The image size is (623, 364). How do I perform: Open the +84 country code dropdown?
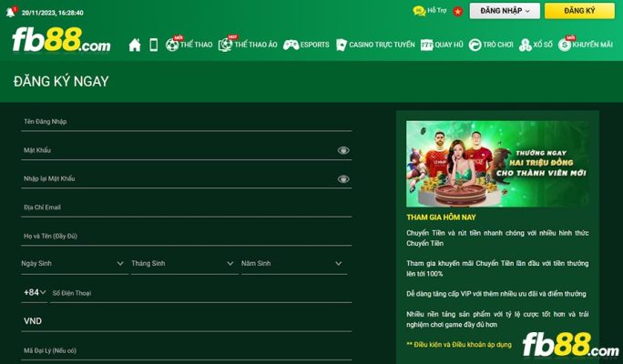[x=35, y=292]
